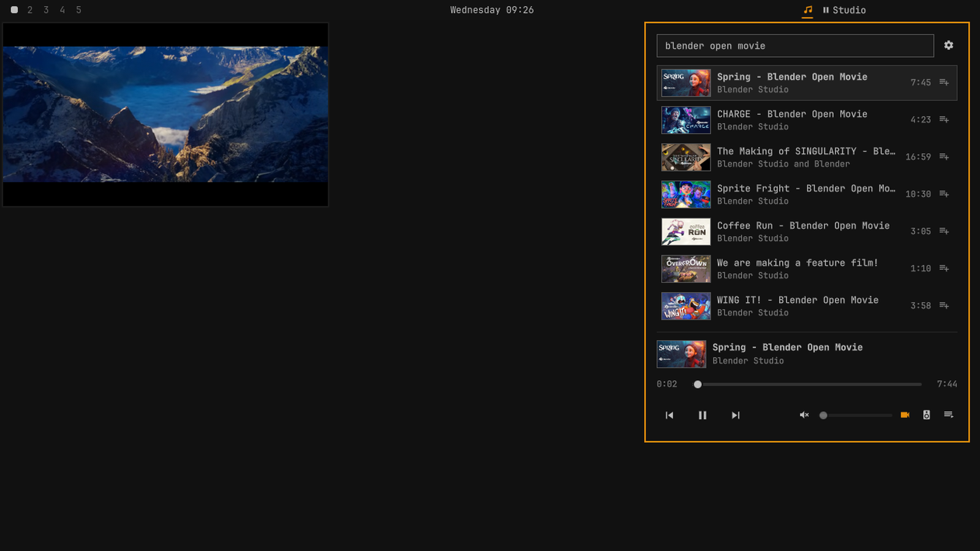Play Spring - Blender Open Movie result
980x551 pixels.
807,83
